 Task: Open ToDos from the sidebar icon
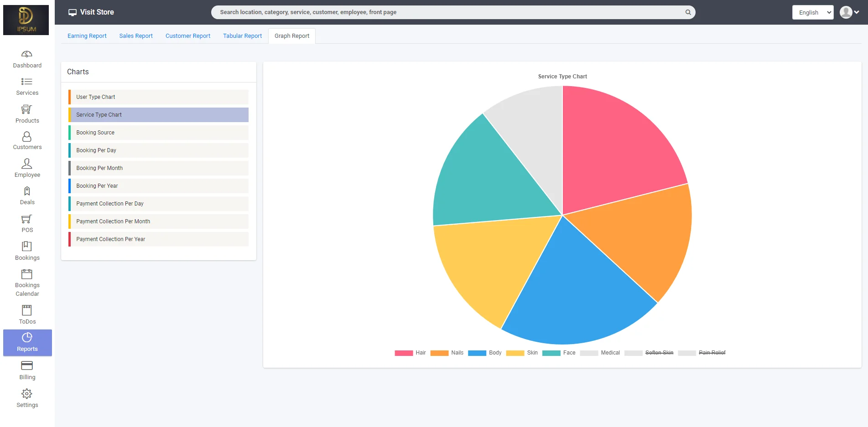point(27,310)
